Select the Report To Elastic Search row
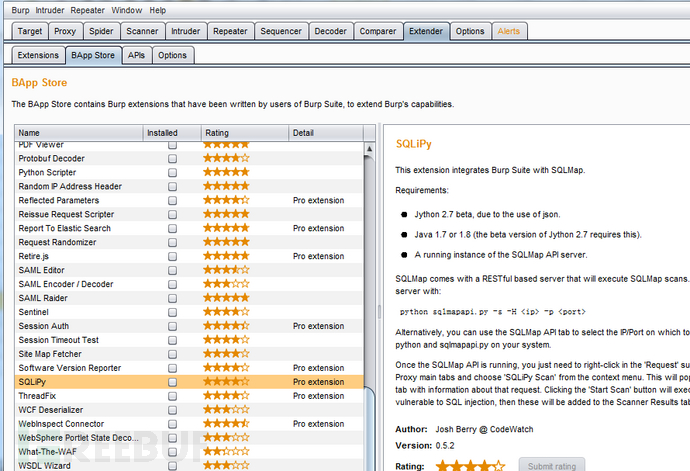690x471 pixels. pos(189,228)
